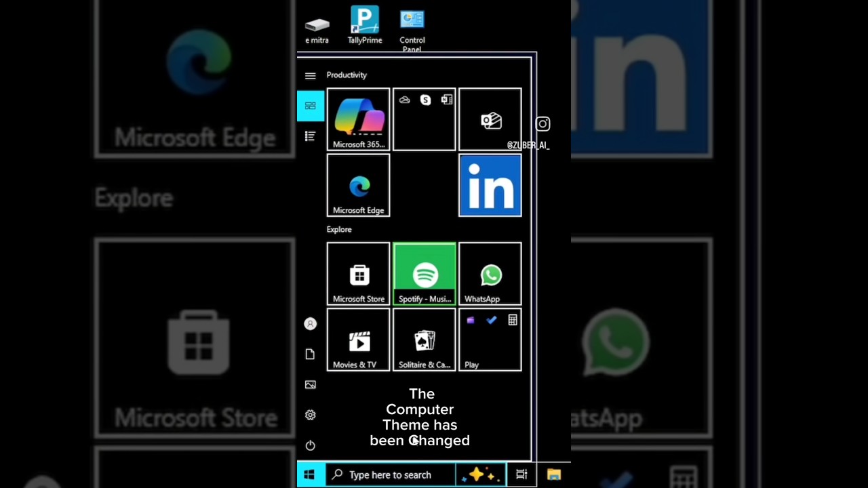Click the Productivity group heading
The height and width of the screenshot is (488, 868).
click(x=347, y=75)
